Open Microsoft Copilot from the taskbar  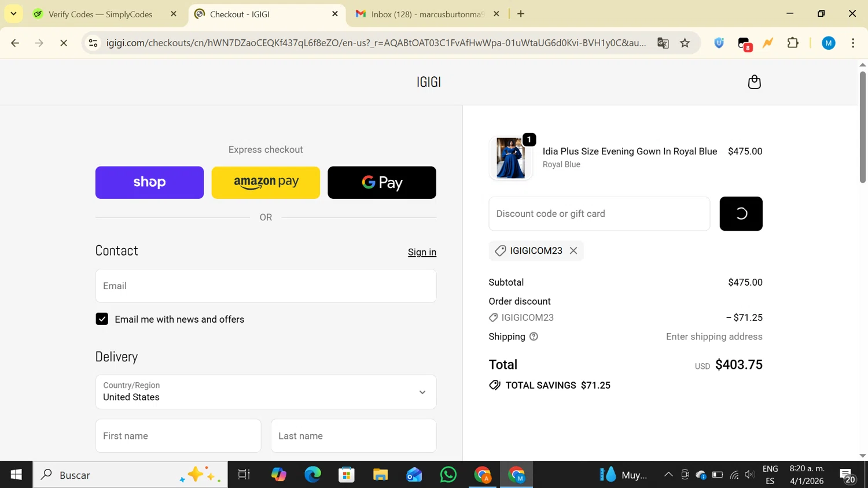(278, 475)
